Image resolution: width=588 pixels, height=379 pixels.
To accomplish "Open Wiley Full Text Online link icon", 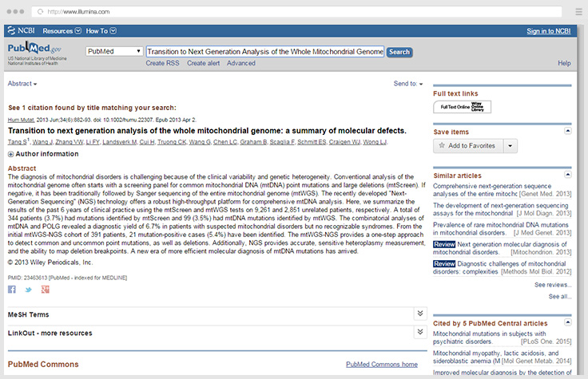I will click(462, 107).
